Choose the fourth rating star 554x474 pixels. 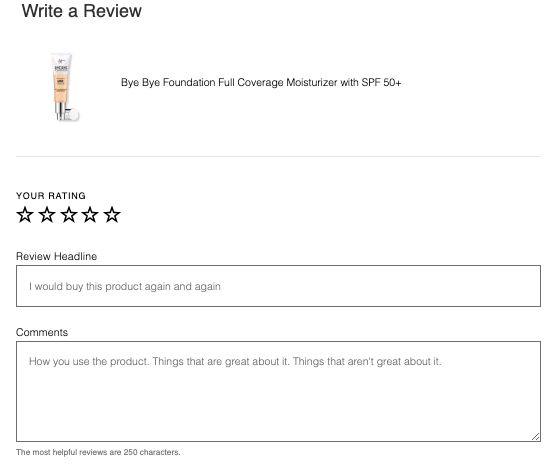(x=90, y=215)
